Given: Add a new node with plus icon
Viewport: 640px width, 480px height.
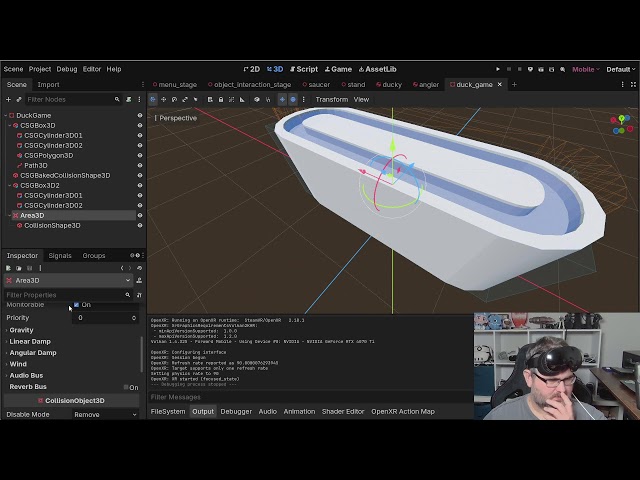Looking at the screenshot, I should pos(8,99).
